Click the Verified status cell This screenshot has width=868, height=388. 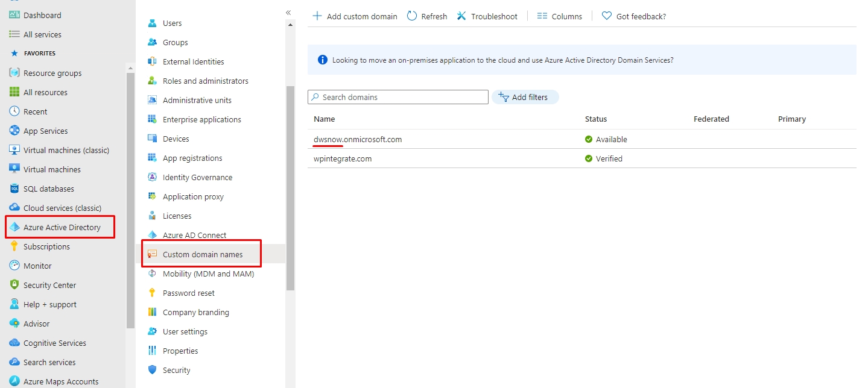tap(604, 158)
